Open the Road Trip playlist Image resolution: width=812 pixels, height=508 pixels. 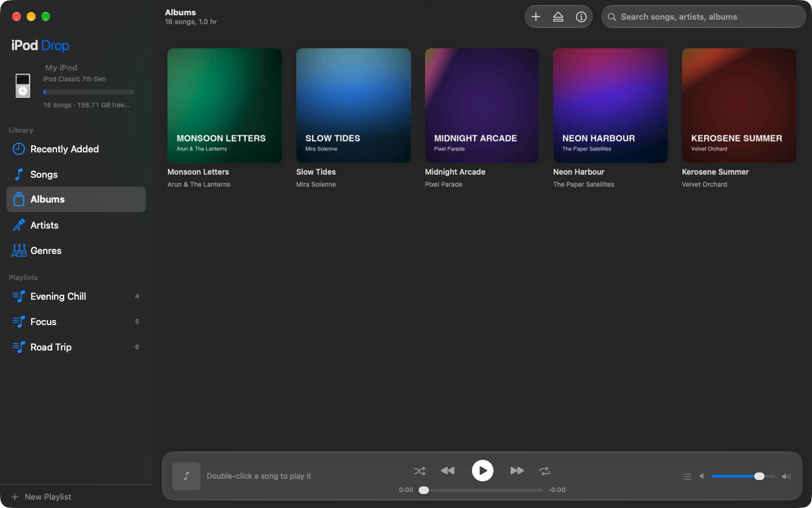coord(76,347)
